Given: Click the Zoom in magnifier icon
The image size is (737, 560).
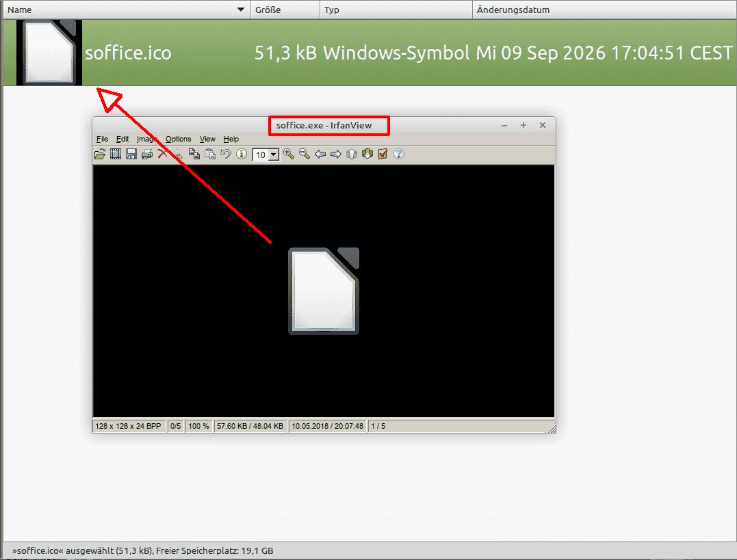Looking at the screenshot, I should click(289, 154).
